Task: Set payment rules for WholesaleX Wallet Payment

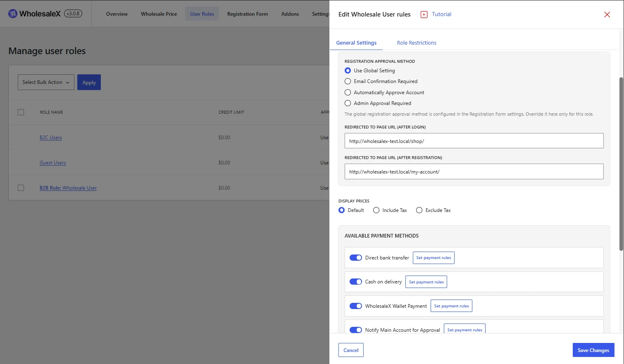Action: tap(451, 306)
